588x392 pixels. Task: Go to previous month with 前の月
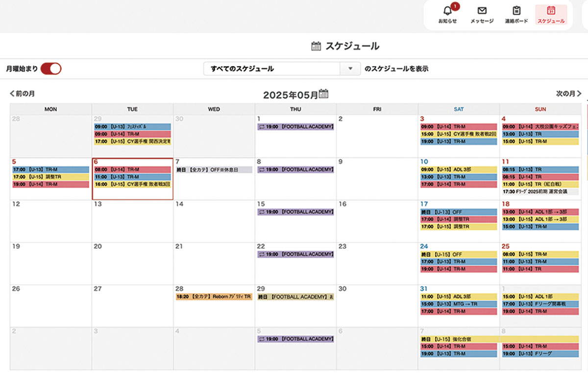click(x=23, y=93)
